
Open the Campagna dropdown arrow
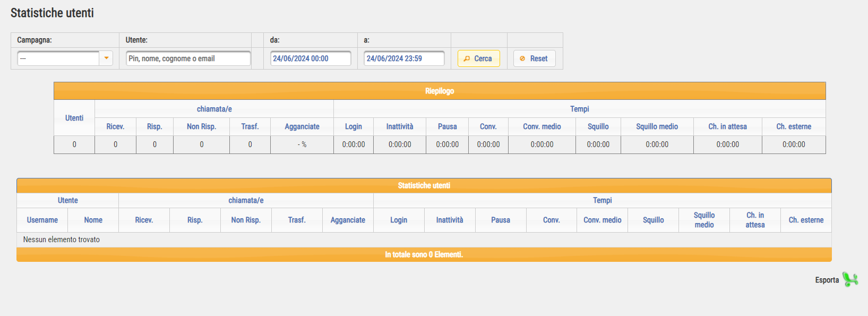106,58
